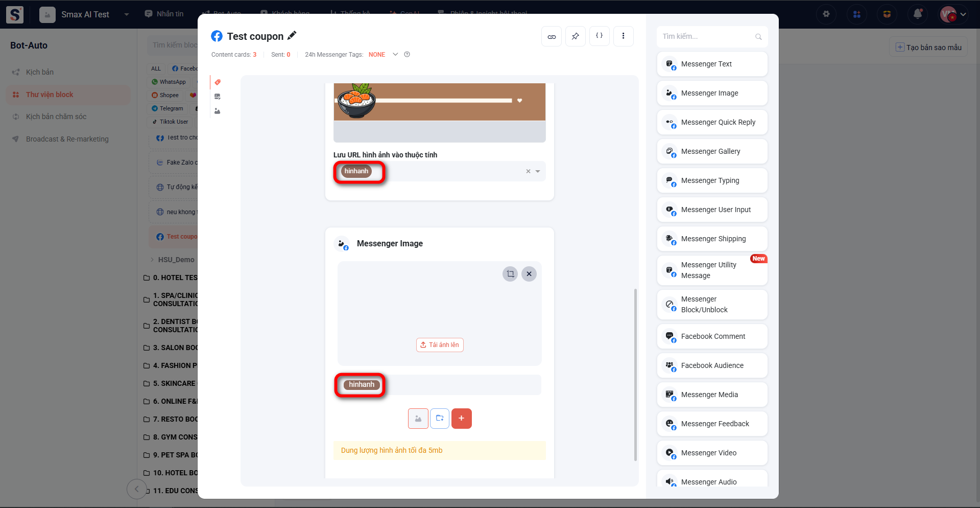Open the three-dot more options menu

[x=623, y=36]
